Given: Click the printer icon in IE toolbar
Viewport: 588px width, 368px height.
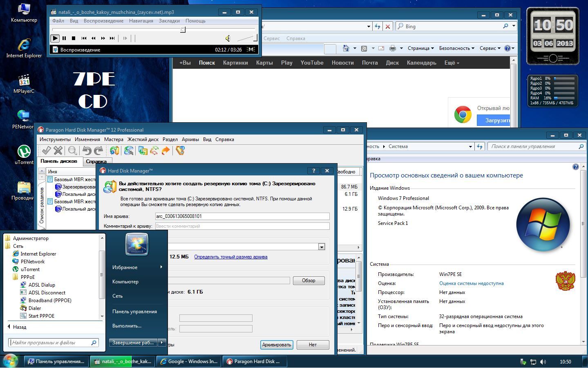Looking at the screenshot, I should (x=393, y=48).
